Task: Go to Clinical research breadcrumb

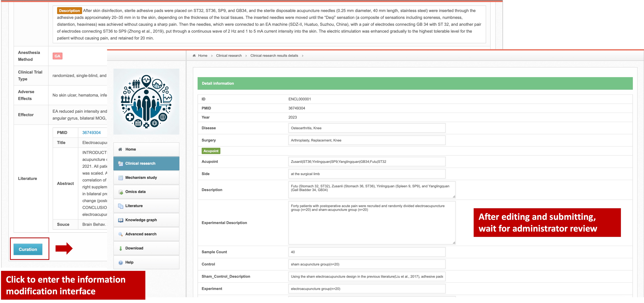Action: pyautogui.click(x=229, y=56)
